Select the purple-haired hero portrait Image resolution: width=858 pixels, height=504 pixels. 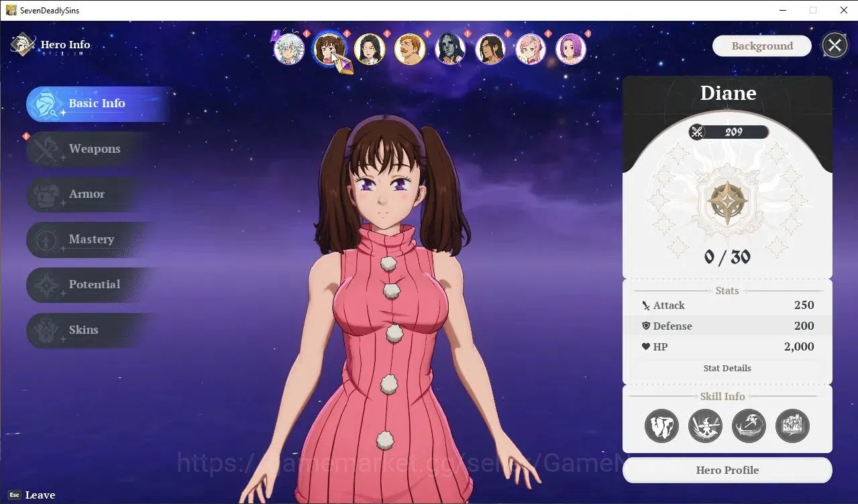pyautogui.click(x=571, y=49)
